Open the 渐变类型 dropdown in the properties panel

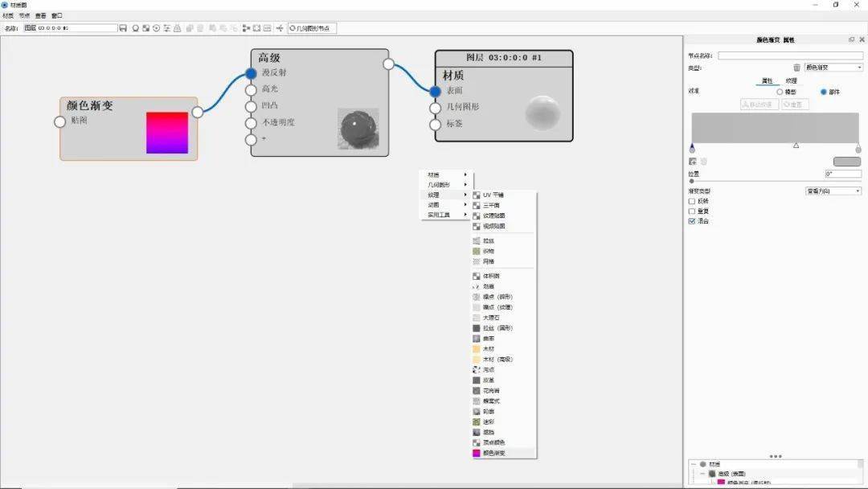832,191
